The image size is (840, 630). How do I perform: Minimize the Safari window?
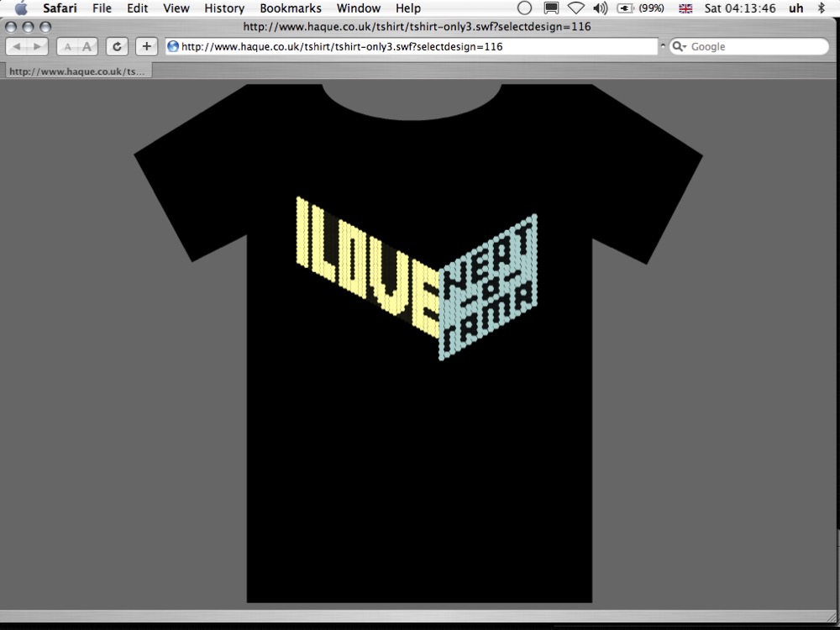click(x=28, y=27)
